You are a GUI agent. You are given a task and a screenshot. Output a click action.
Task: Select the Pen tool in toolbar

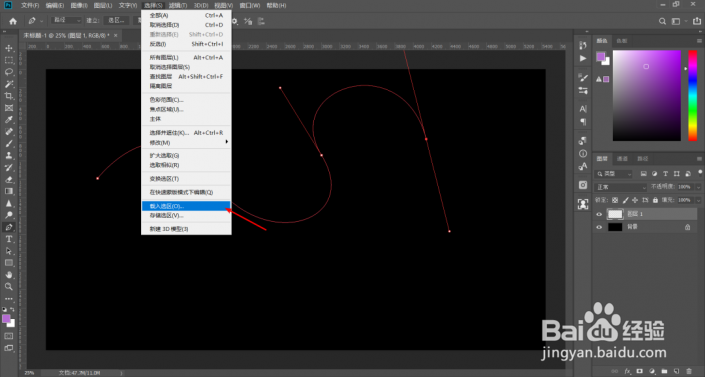(x=9, y=227)
